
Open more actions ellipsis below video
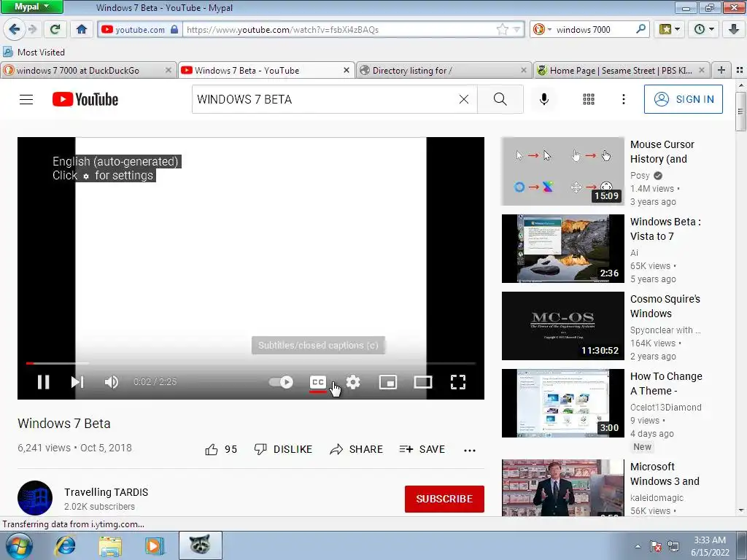coord(470,450)
